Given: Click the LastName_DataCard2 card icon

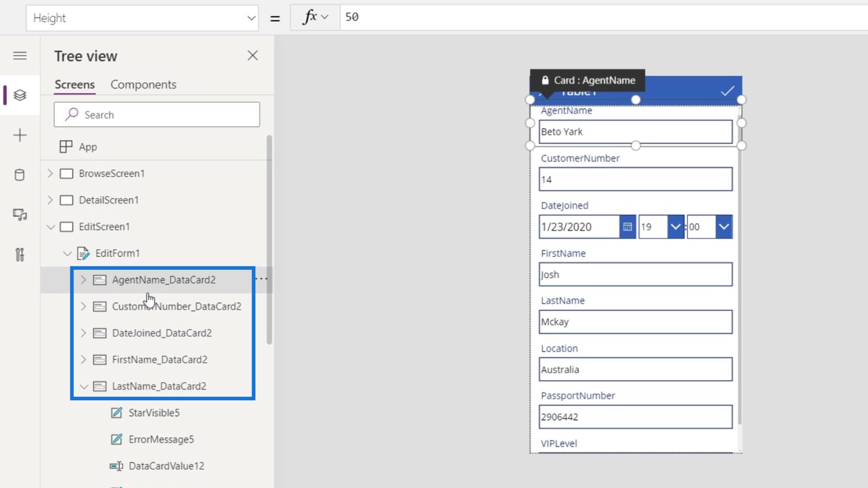Looking at the screenshot, I should pyautogui.click(x=100, y=386).
